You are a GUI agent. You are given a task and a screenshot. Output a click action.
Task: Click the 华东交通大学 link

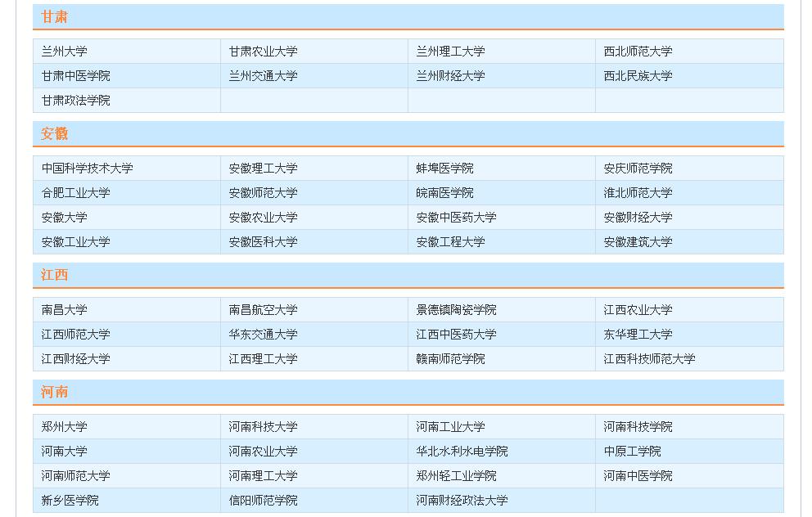[263, 335]
